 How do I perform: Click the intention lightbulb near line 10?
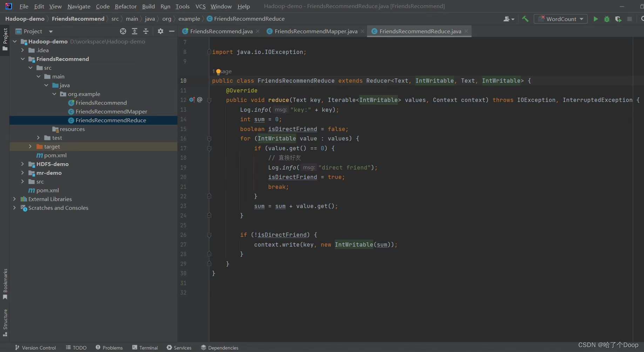(218, 72)
